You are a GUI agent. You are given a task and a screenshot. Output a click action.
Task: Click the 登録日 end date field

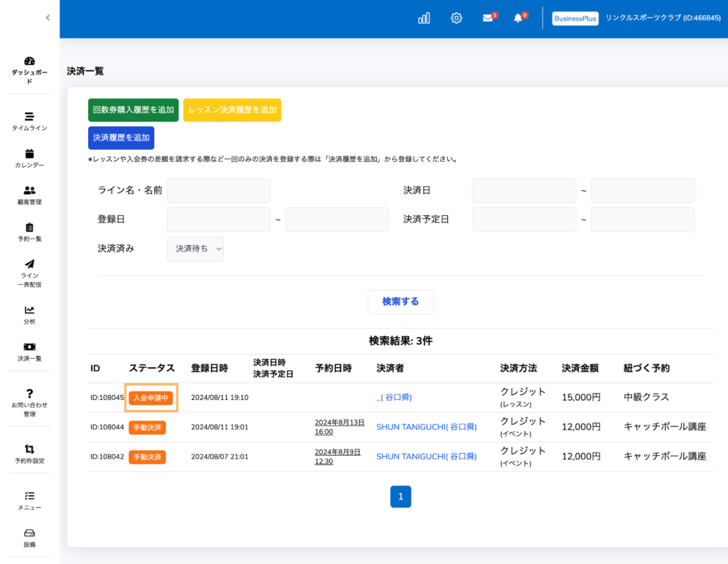pyautogui.click(x=337, y=220)
